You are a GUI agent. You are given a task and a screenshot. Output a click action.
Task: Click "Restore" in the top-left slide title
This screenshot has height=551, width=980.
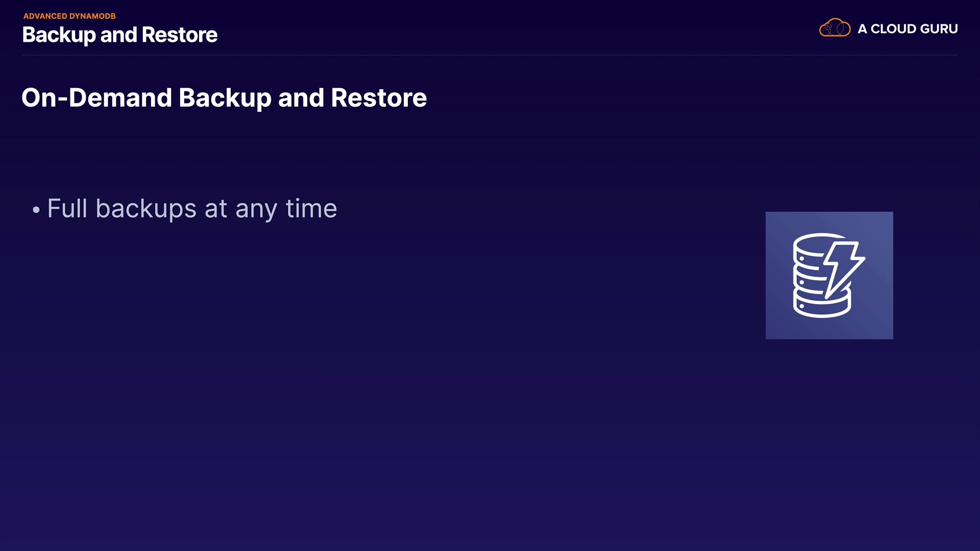[179, 35]
